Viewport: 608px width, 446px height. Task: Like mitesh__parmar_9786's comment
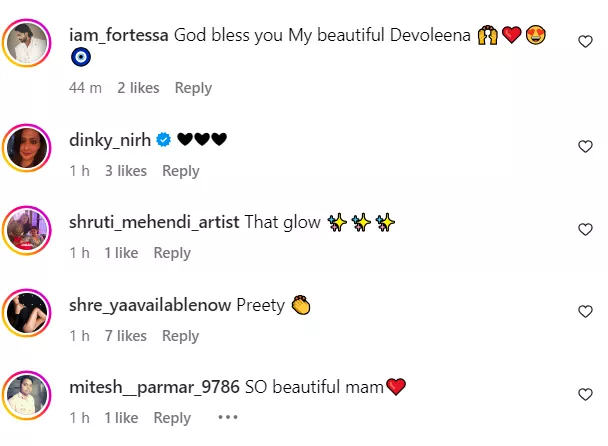tap(586, 394)
